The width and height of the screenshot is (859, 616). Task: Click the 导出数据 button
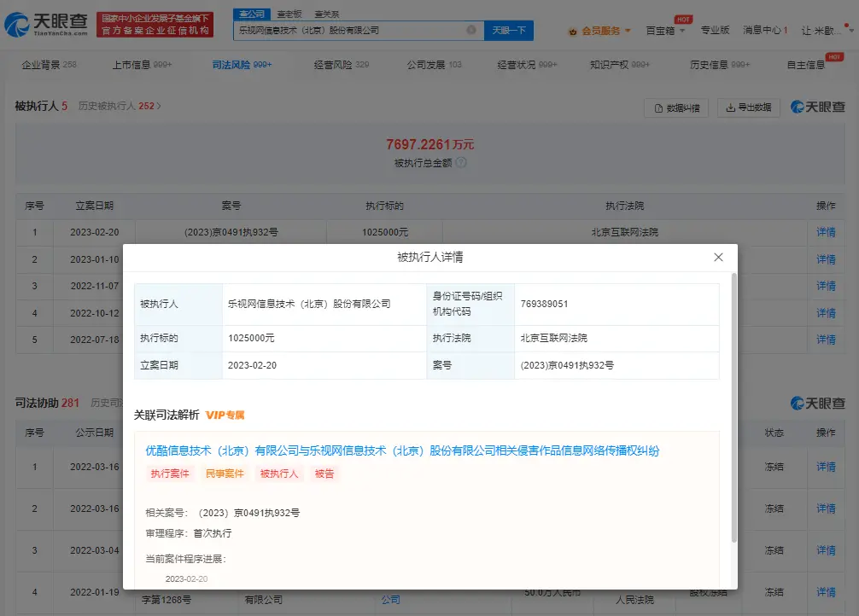[748, 108]
